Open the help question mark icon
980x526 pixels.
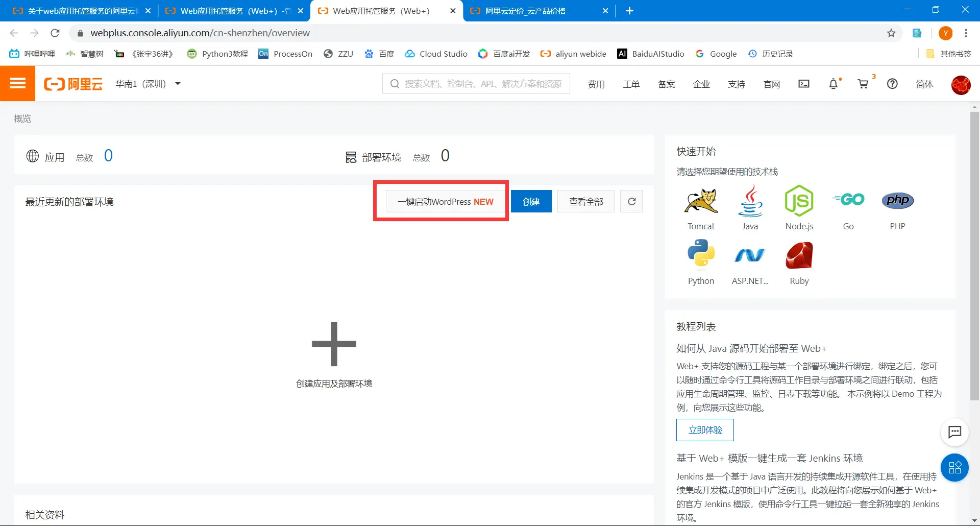pyautogui.click(x=892, y=84)
